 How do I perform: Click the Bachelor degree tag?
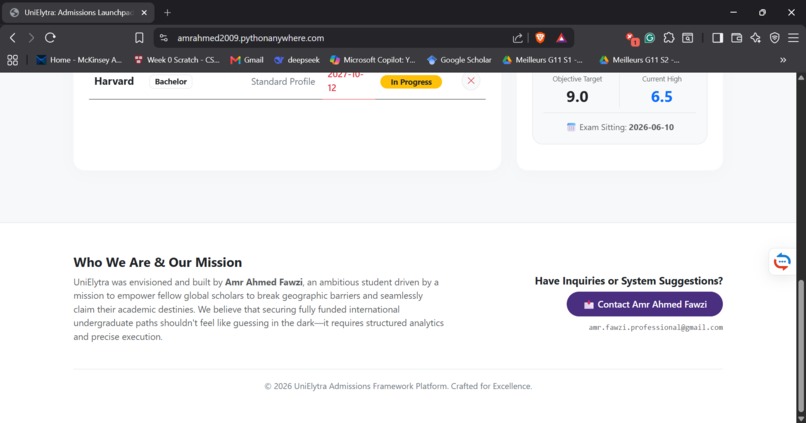coord(171,82)
